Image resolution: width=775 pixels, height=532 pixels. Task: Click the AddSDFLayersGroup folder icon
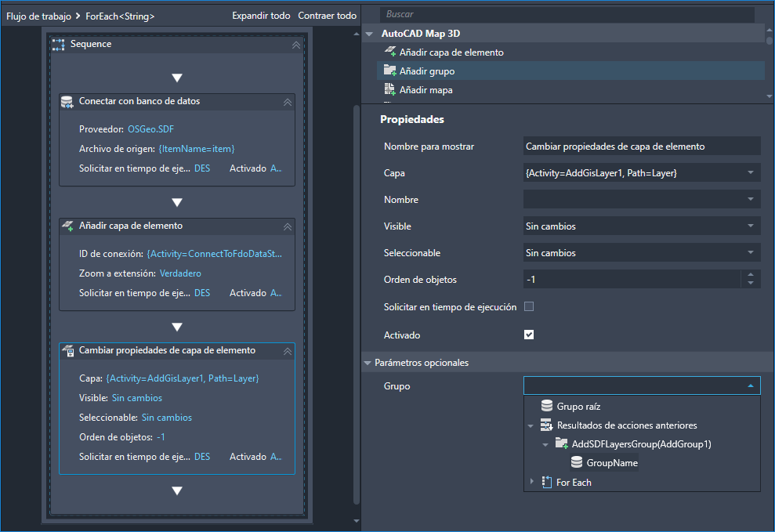tap(562, 443)
